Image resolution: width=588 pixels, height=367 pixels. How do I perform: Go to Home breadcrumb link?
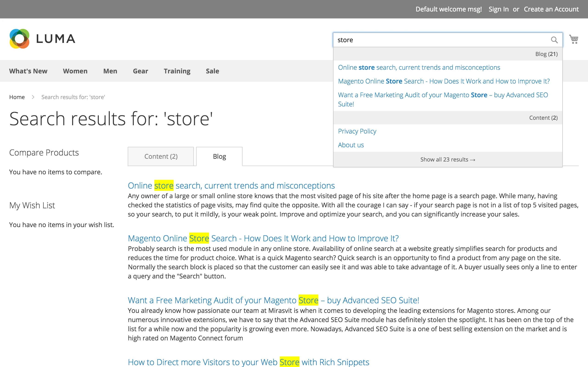click(17, 97)
